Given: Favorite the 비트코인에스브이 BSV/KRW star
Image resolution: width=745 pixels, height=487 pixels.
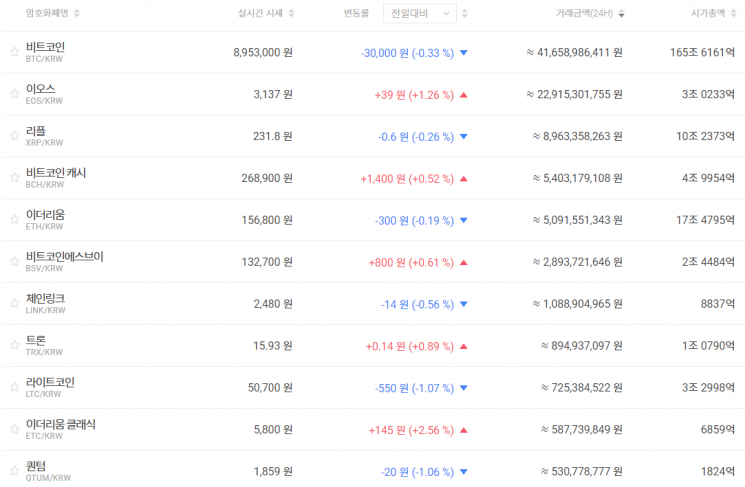Looking at the screenshot, I should (x=14, y=261).
